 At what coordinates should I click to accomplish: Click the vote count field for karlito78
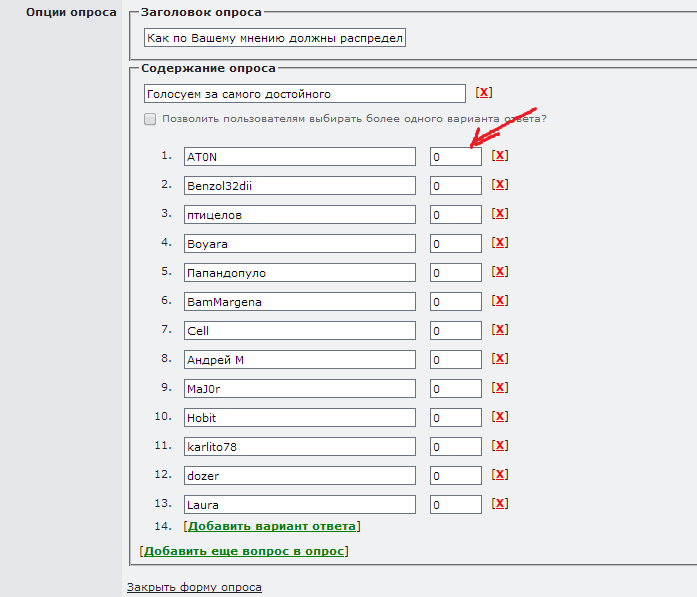coord(456,447)
